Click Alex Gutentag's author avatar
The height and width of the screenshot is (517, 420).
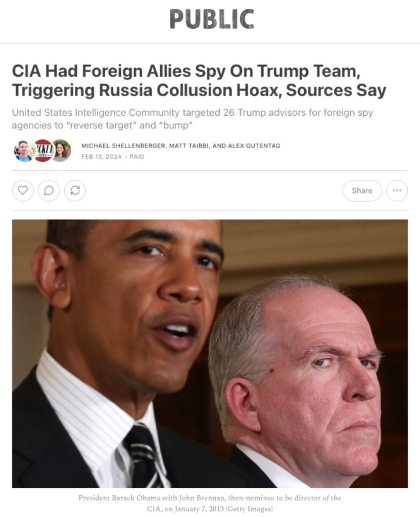tap(61, 151)
